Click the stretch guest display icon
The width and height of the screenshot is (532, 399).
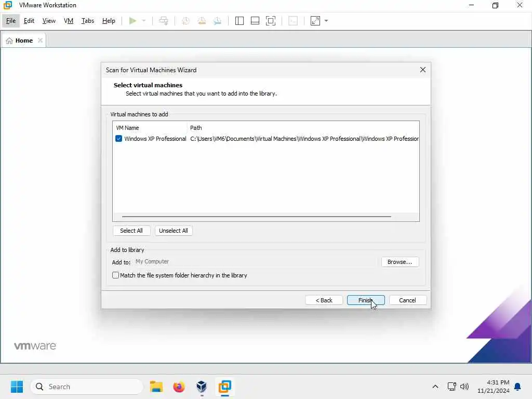coord(315,21)
